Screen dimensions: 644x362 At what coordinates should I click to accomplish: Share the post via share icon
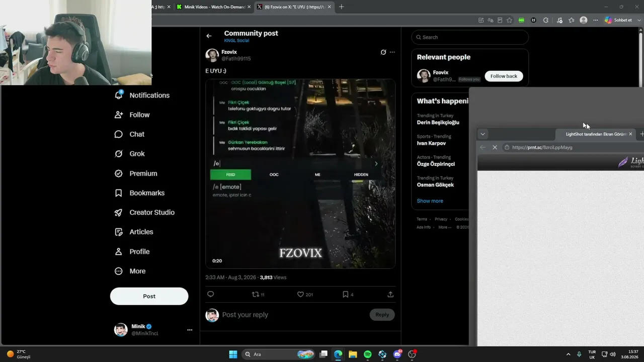[390, 295]
